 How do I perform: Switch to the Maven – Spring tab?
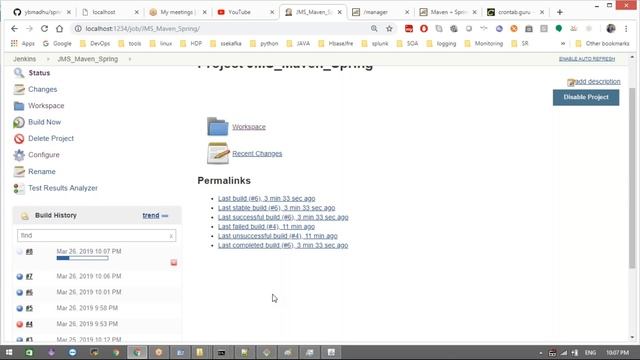(448, 12)
